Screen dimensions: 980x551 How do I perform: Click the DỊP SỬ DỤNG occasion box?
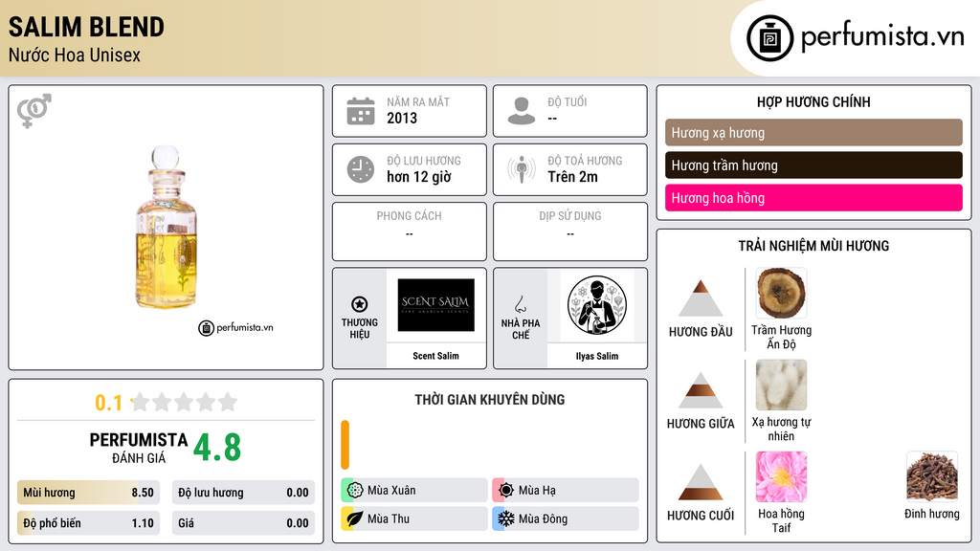coord(570,231)
